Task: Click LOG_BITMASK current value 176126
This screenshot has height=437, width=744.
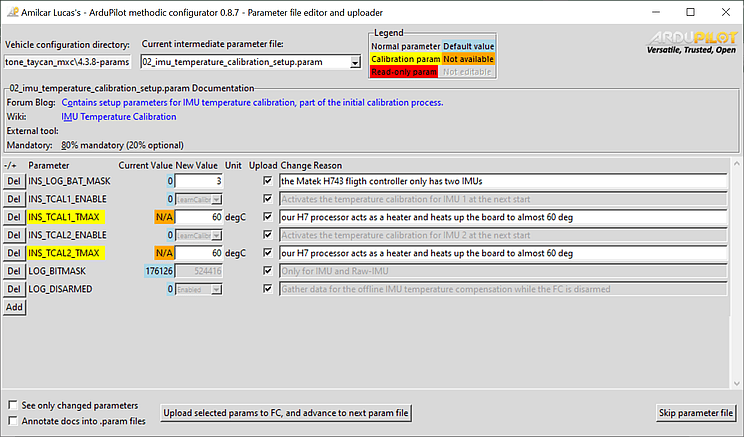Action: click(159, 271)
